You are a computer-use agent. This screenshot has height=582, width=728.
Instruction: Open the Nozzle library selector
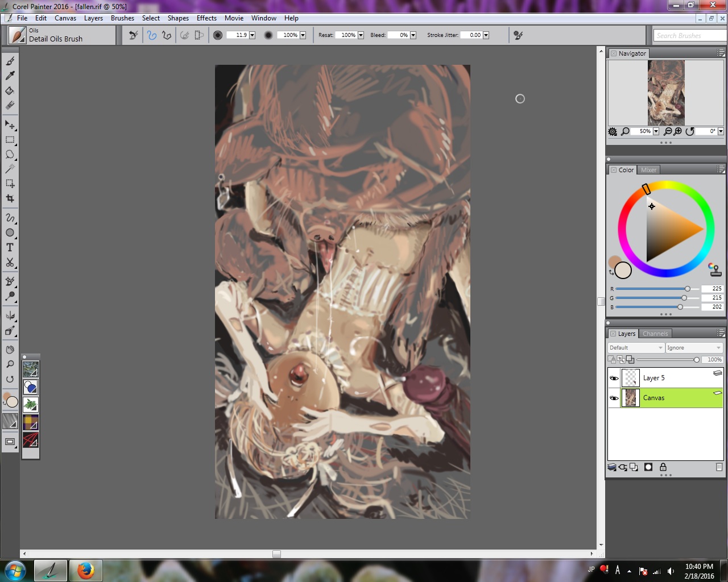31,405
